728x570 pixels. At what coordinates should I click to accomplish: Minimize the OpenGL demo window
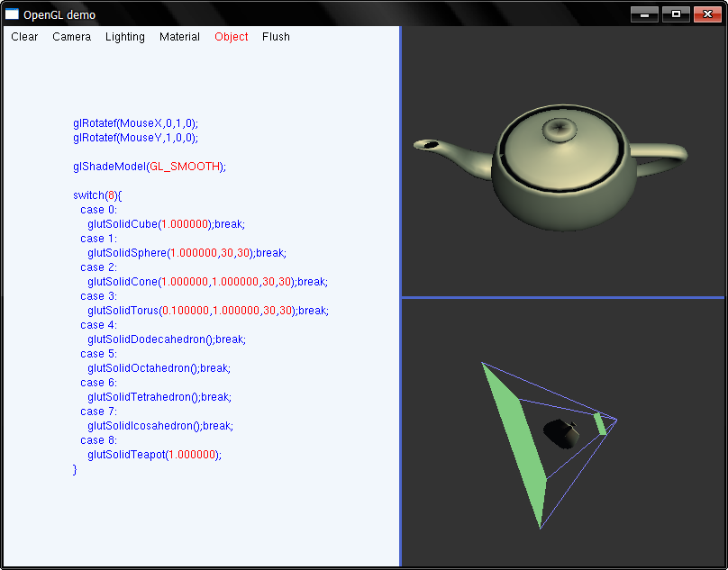click(x=644, y=14)
